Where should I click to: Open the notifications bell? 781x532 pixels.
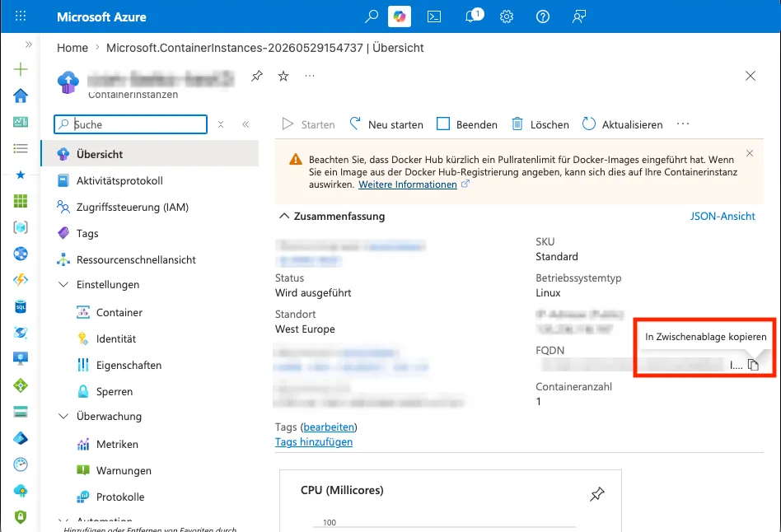[471, 16]
